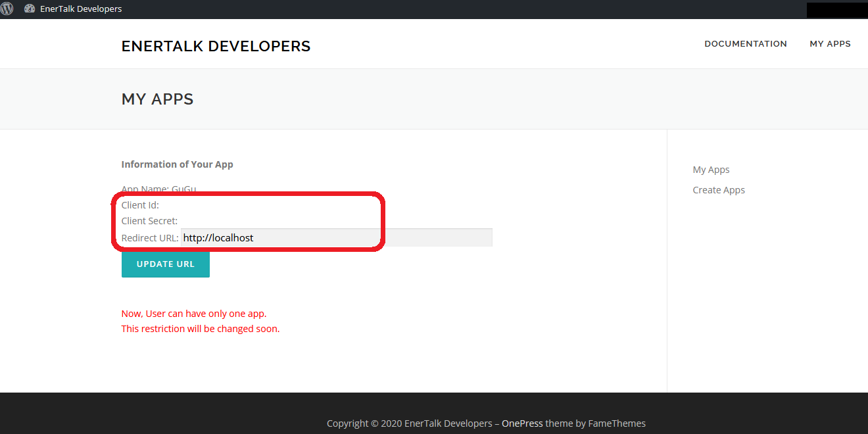Open My Apps sidebar link
The width and height of the screenshot is (868, 434).
pyautogui.click(x=711, y=170)
